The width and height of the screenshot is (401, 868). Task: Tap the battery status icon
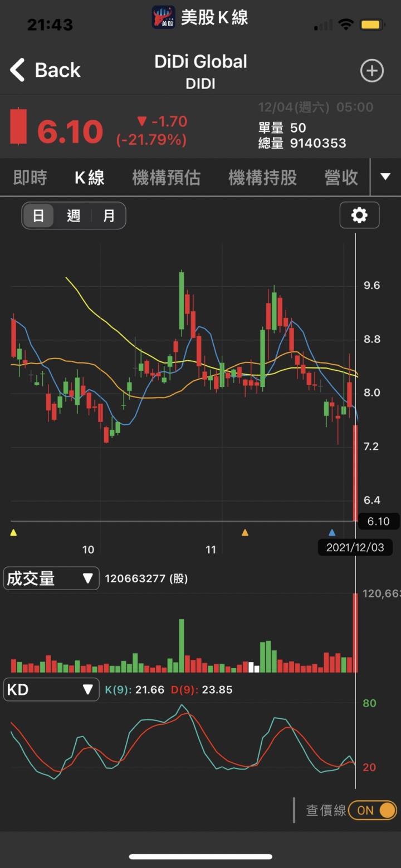371,24
